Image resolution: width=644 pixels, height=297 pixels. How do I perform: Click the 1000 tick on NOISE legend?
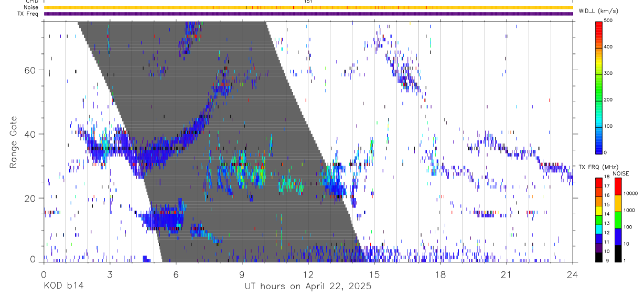(629, 211)
